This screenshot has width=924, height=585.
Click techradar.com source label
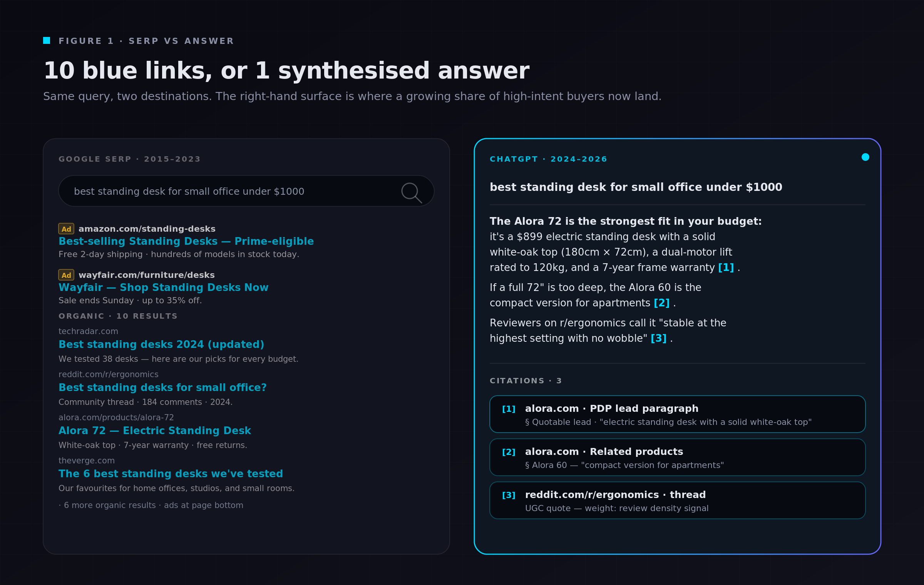click(x=88, y=331)
